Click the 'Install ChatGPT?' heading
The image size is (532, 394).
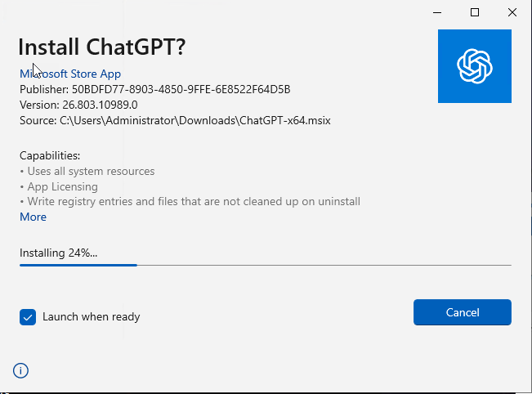(102, 47)
